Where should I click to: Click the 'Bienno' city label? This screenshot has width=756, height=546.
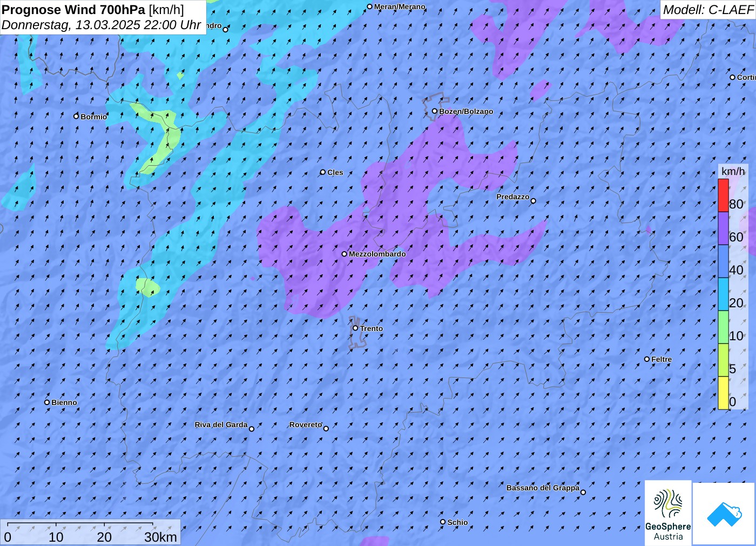point(64,402)
